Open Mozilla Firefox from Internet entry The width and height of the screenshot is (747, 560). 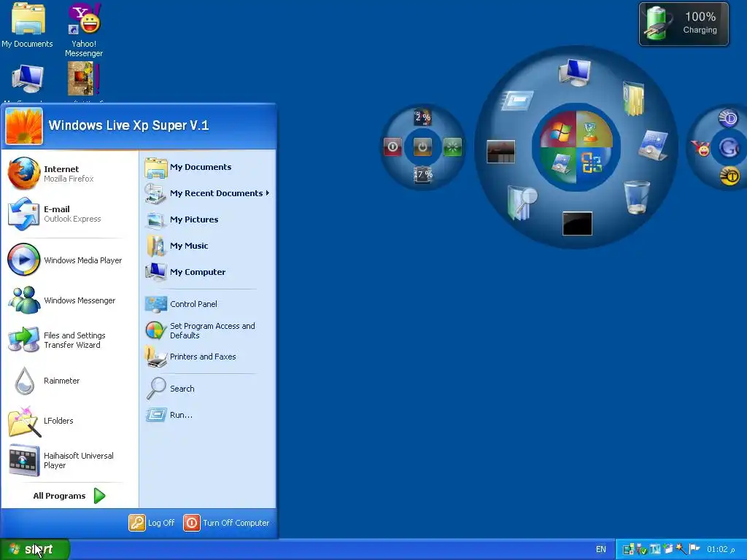pyautogui.click(x=69, y=174)
